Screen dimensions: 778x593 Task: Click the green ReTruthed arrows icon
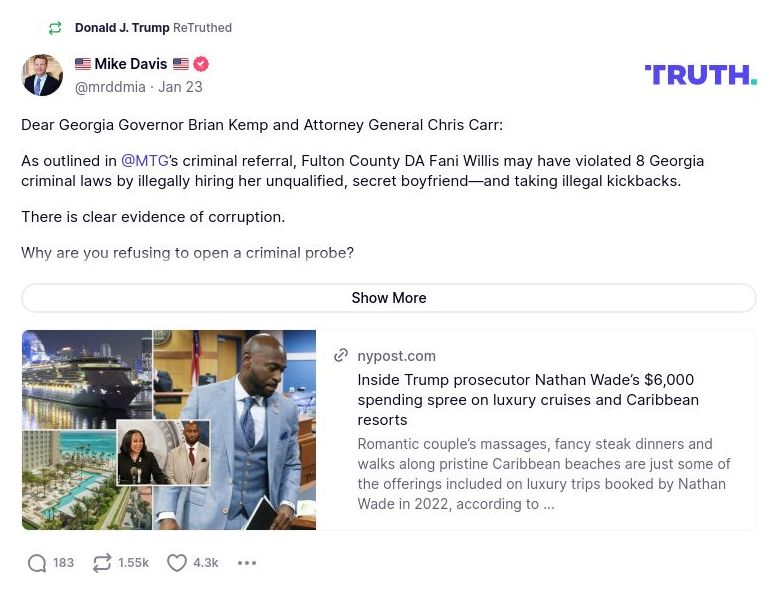click(55, 28)
